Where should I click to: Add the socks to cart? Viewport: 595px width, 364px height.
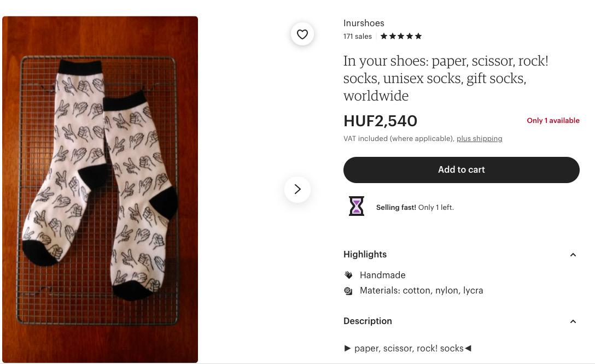[x=462, y=170]
